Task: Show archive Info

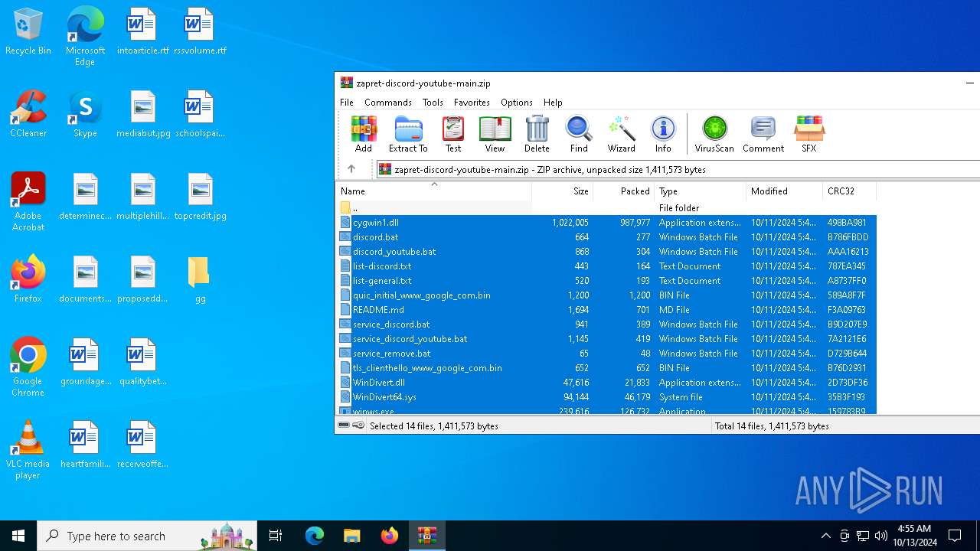Action: (663, 134)
